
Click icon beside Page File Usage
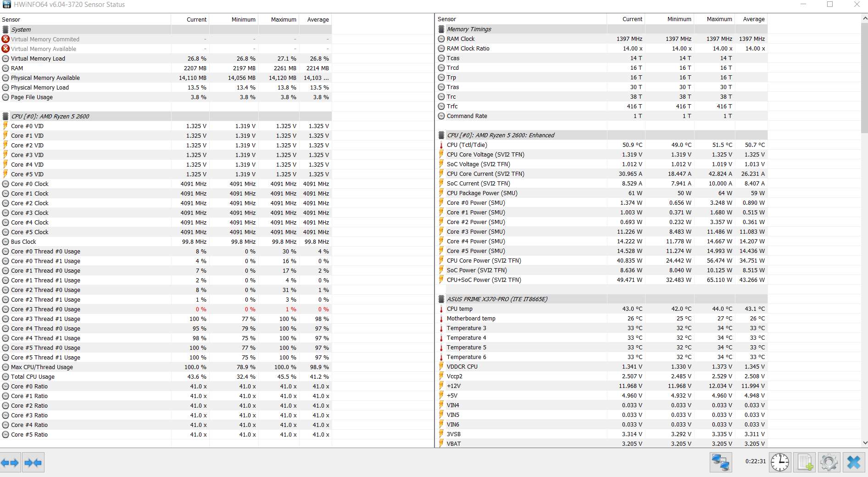(x=6, y=97)
